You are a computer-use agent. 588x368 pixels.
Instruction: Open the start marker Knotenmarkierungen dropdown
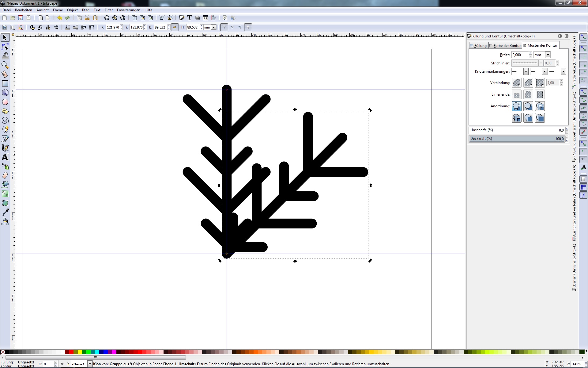526,71
